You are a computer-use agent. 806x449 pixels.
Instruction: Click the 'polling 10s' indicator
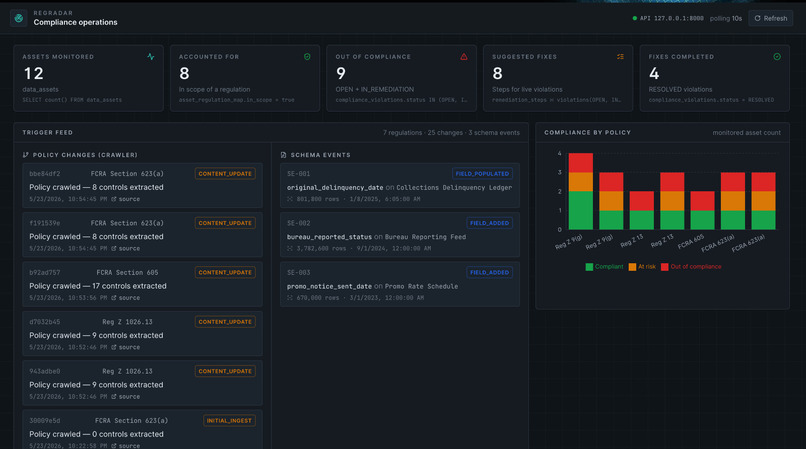726,19
